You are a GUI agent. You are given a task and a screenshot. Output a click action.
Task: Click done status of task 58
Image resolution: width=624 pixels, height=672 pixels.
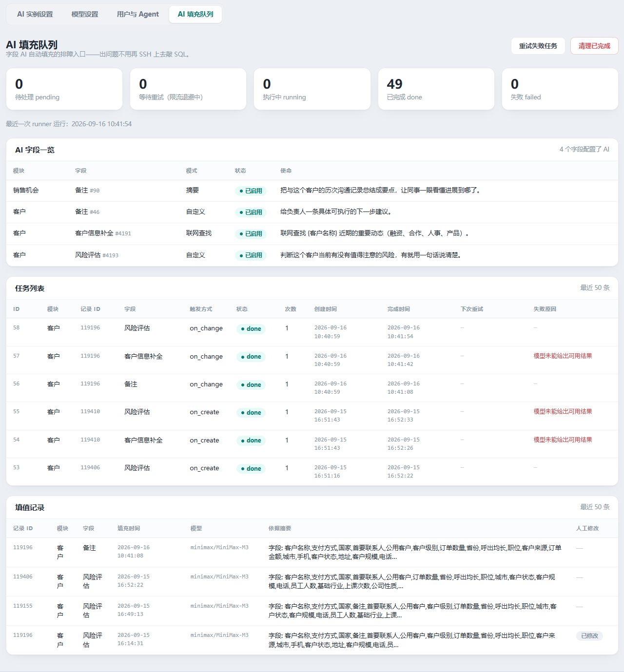pyautogui.click(x=251, y=329)
